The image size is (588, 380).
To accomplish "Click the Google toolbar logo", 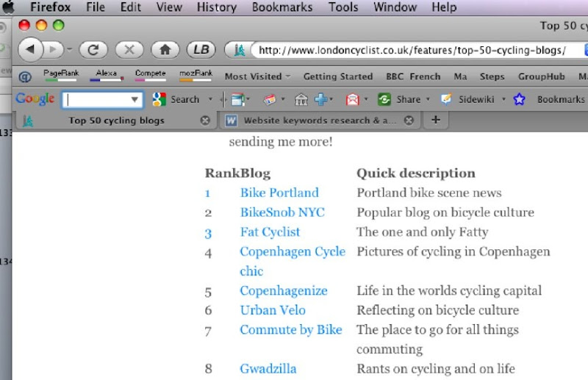I will 35,98.
